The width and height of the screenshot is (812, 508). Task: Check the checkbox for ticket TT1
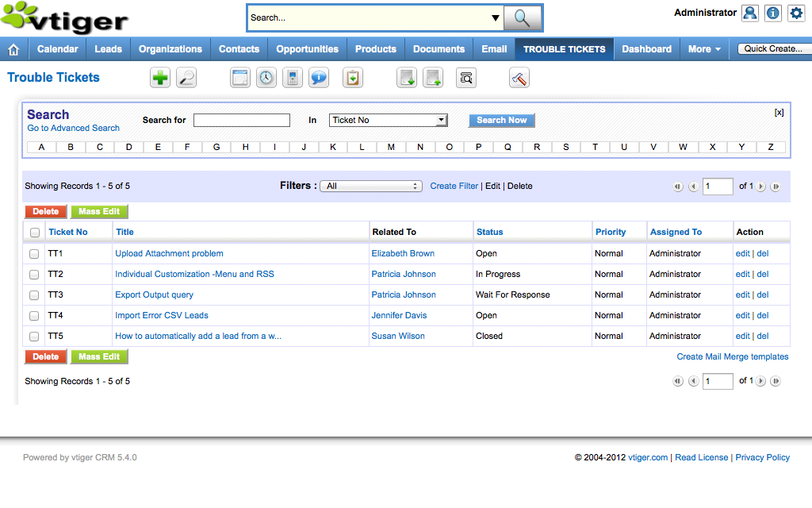click(x=34, y=254)
